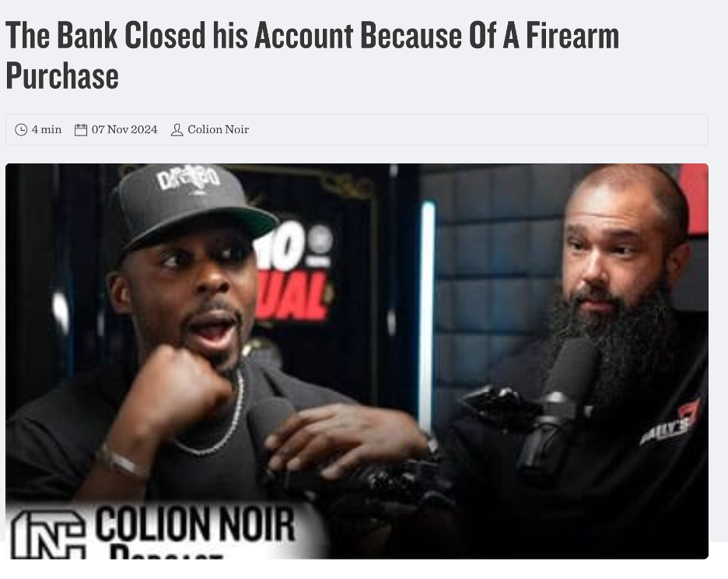Open the featured podcast thumbnail image
The width and height of the screenshot is (728, 579).
(356, 361)
